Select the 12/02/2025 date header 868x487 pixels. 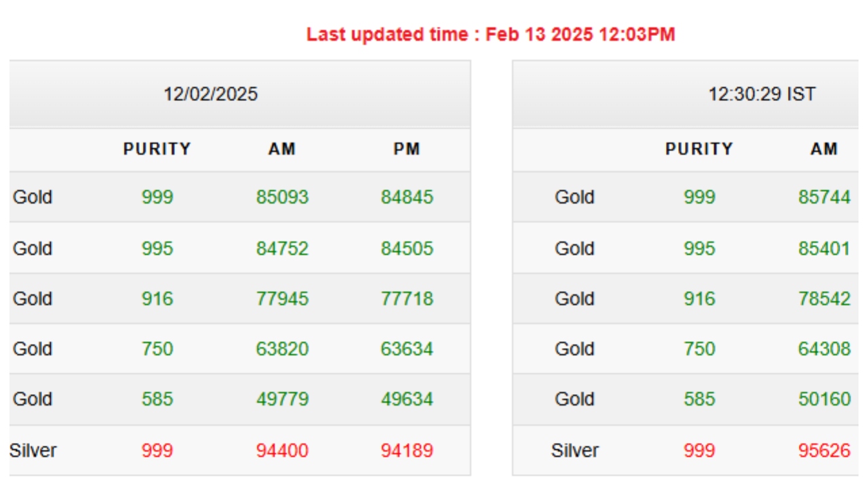[210, 94]
